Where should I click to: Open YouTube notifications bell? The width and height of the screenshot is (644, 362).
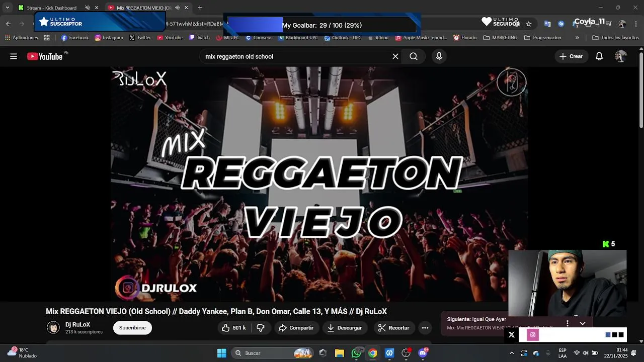pos(599,56)
